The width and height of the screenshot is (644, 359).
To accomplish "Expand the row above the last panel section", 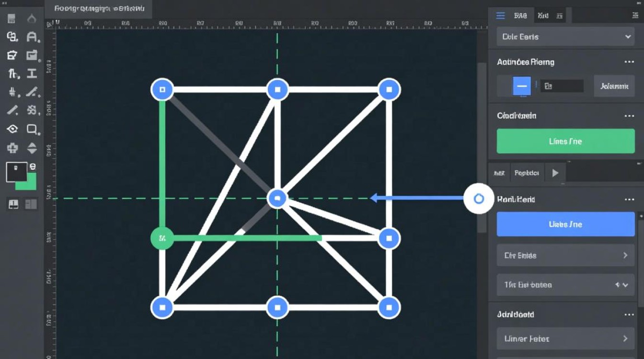I will [565, 285].
